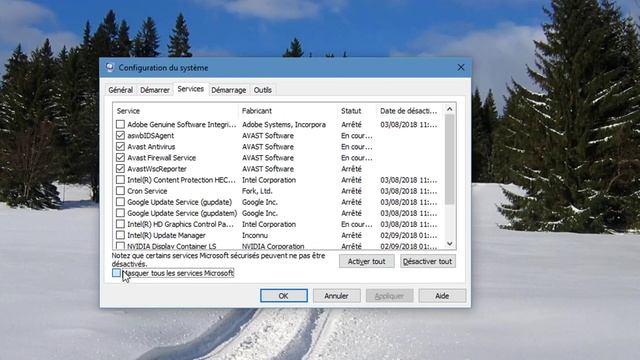
Task: Enable the Cron Service checkbox
Action: click(x=120, y=191)
